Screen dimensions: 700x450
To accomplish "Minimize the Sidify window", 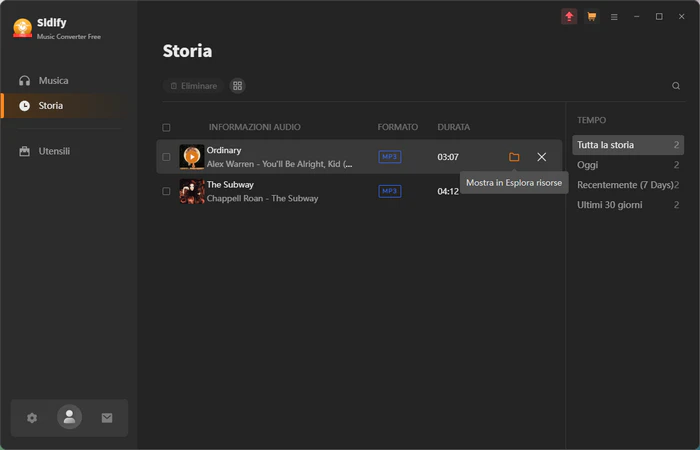I will click(637, 17).
